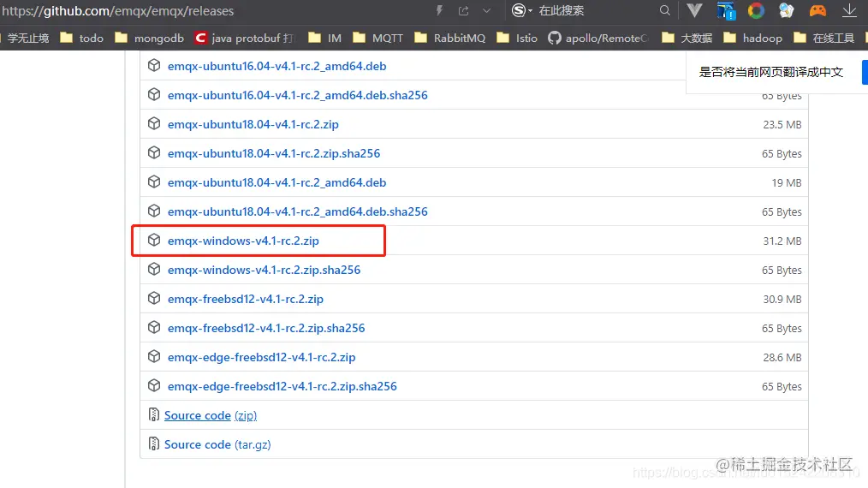
Task: Open the mongodb bookmark folder
Action: pos(150,38)
